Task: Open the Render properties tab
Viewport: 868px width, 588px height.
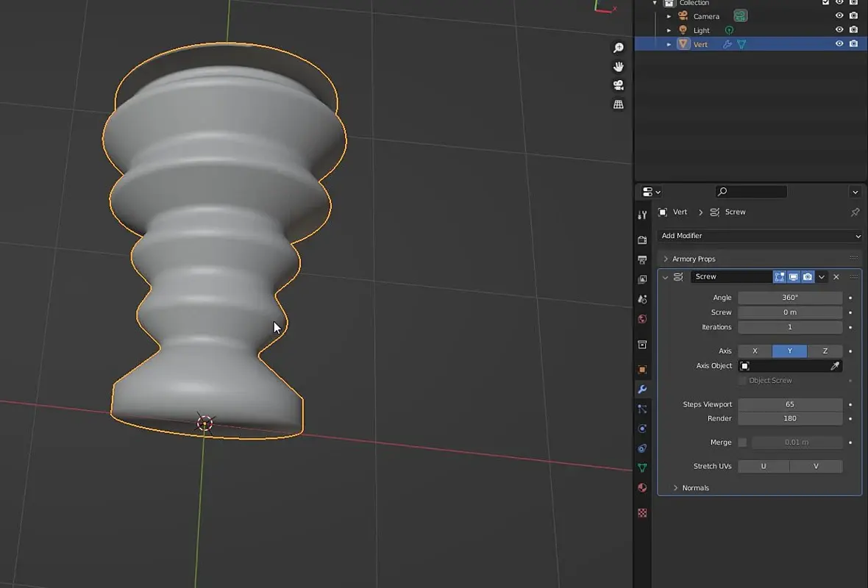Action: (x=642, y=240)
